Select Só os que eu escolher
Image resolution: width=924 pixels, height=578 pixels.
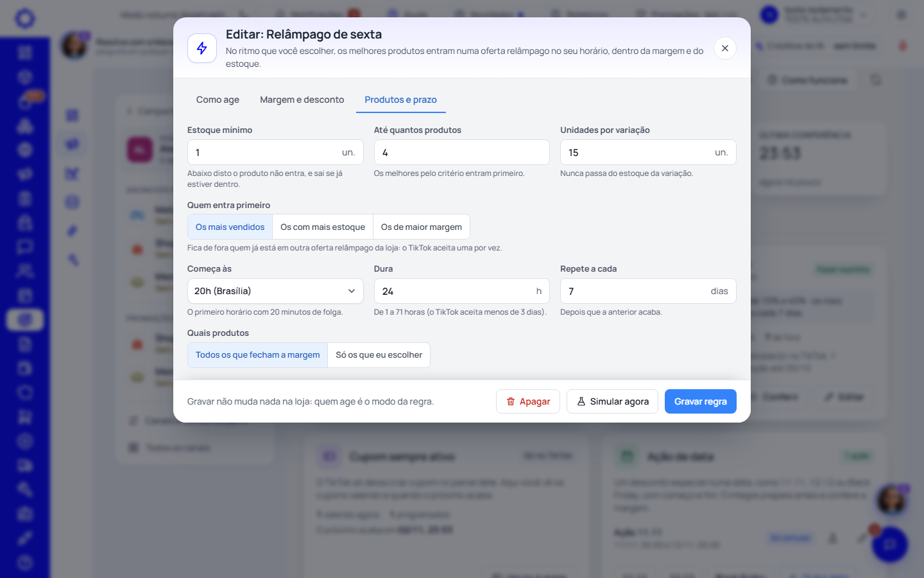point(379,355)
